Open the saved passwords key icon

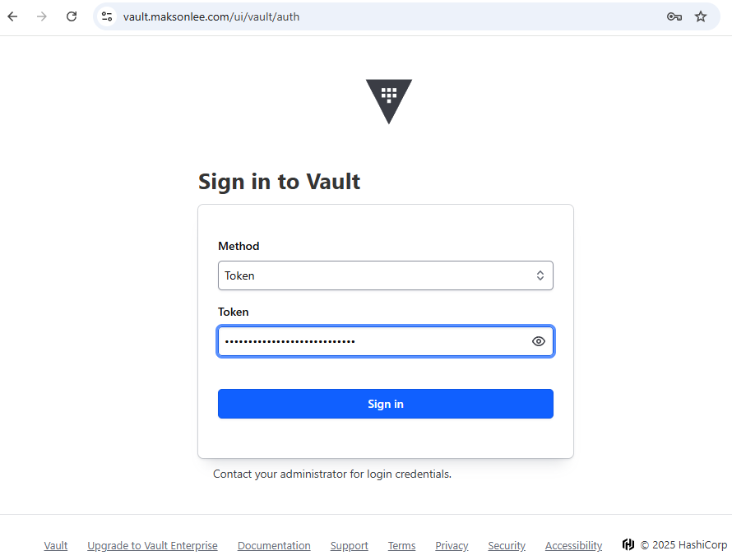(674, 16)
